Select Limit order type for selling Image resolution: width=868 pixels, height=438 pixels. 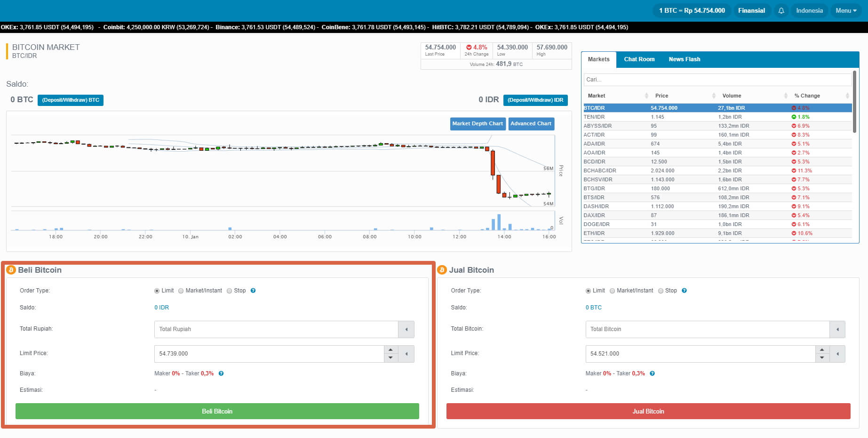[588, 291]
